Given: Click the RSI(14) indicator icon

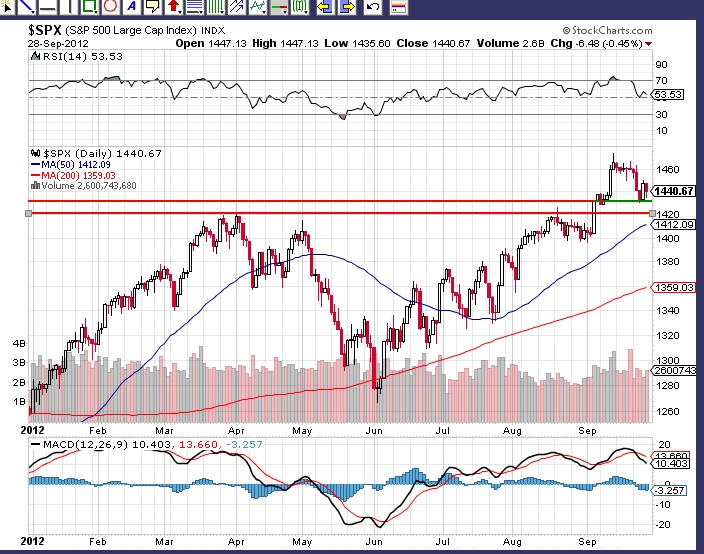Looking at the screenshot, I should (35, 56).
